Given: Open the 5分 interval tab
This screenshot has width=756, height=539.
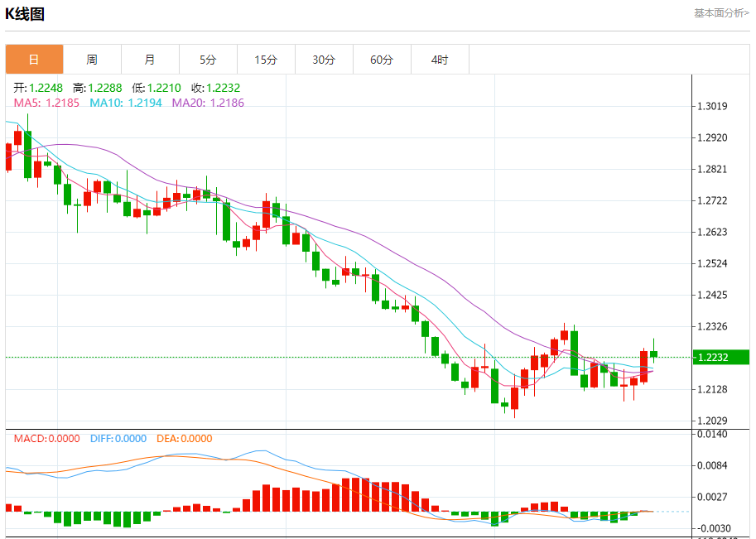Looking at the screenshot, I should 208,60.
